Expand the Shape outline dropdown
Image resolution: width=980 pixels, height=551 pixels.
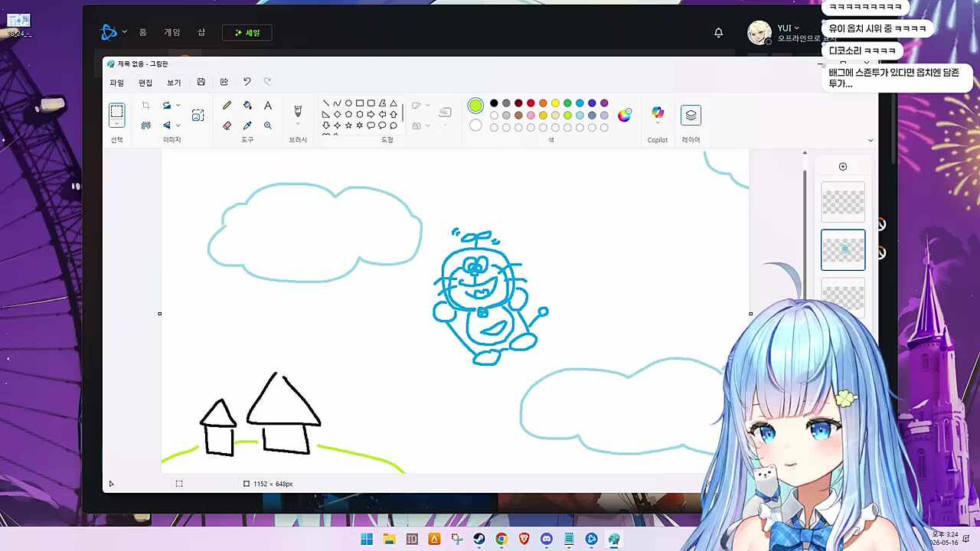pyautogui.click(x=427, y=106)
